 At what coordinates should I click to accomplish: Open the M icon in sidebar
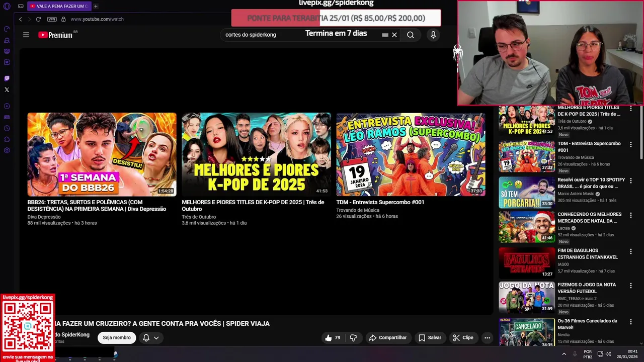(7, 62)
